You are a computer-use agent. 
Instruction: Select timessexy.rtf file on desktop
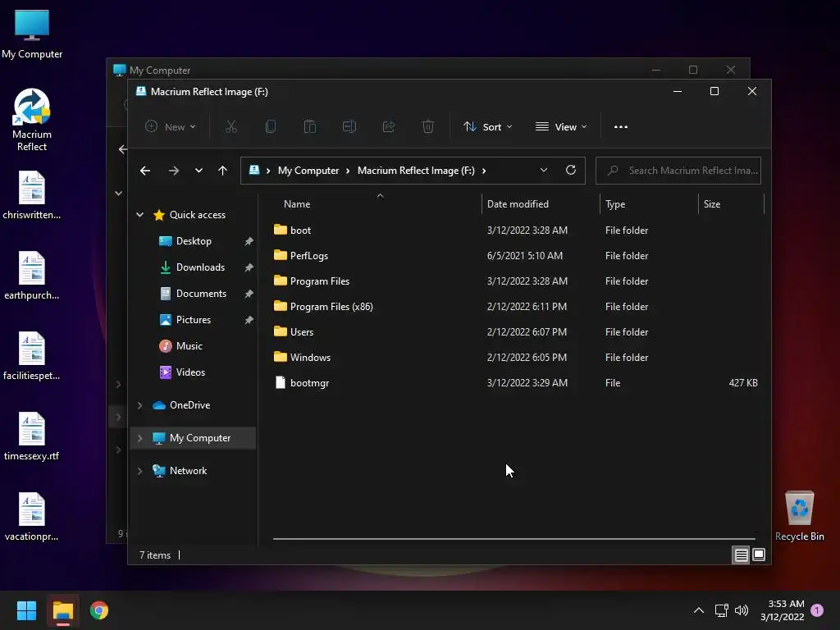click(x=32, y=436)
